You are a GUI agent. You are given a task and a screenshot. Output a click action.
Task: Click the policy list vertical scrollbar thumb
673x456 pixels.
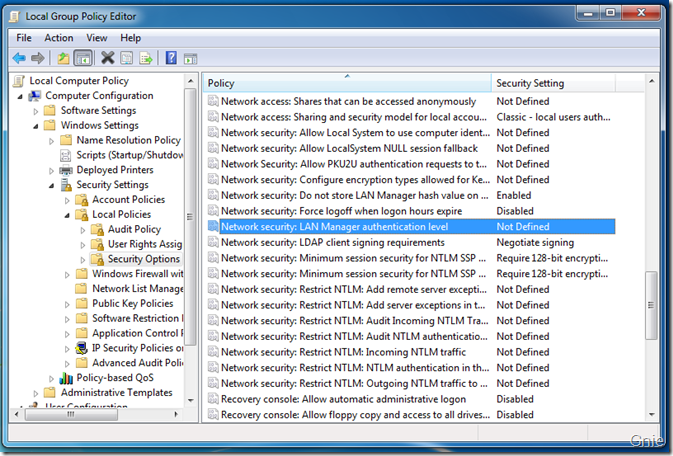[x=651, y=305]
